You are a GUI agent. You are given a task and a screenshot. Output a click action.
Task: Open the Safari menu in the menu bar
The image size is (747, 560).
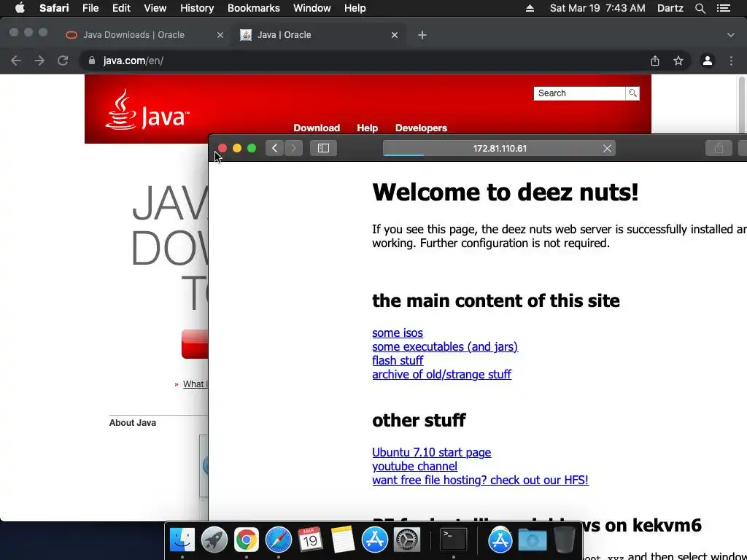click(54, 8)
